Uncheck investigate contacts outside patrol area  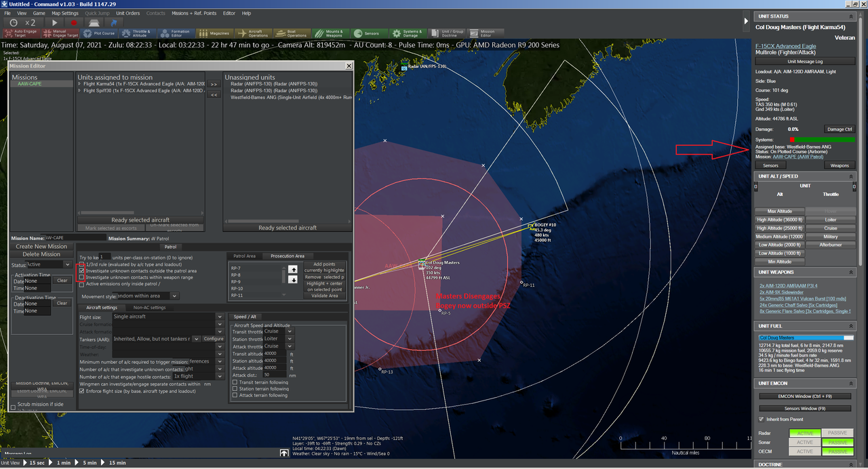tap(82, 271)
